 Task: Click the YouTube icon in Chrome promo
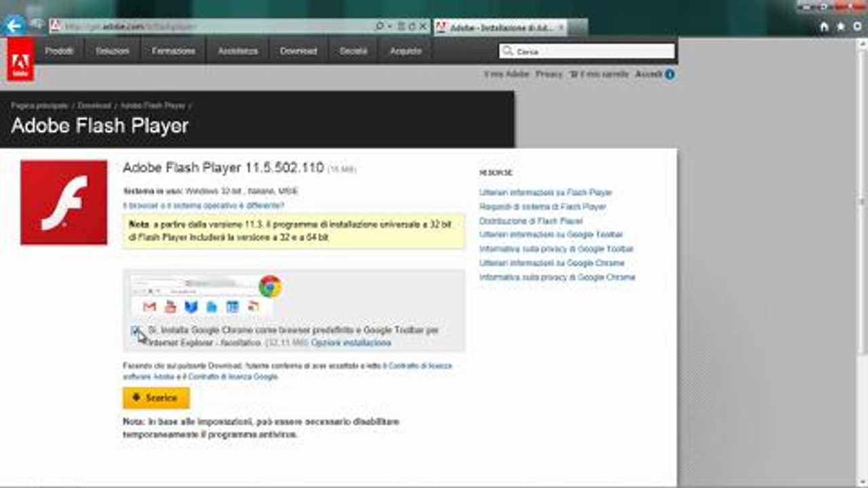tap(170, 306)
